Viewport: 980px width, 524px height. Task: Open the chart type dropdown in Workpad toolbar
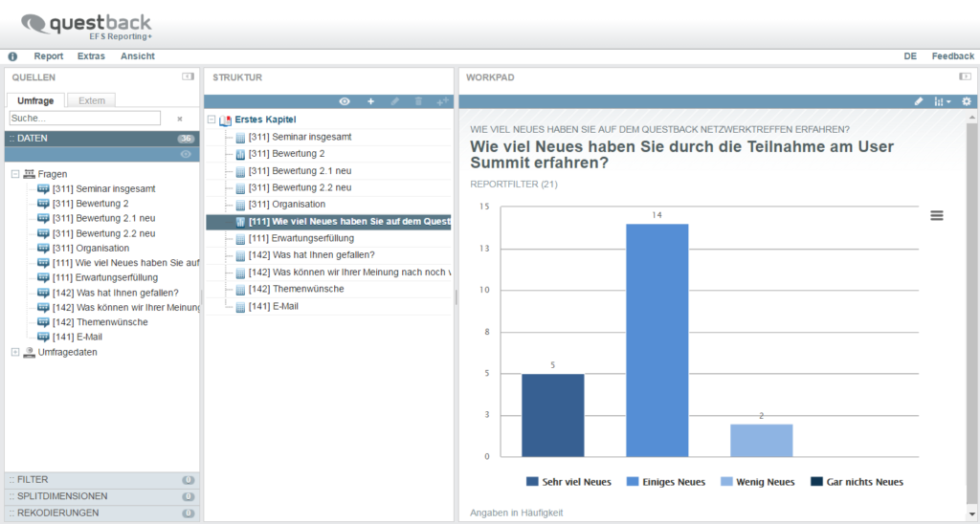[x=942, y=101]
